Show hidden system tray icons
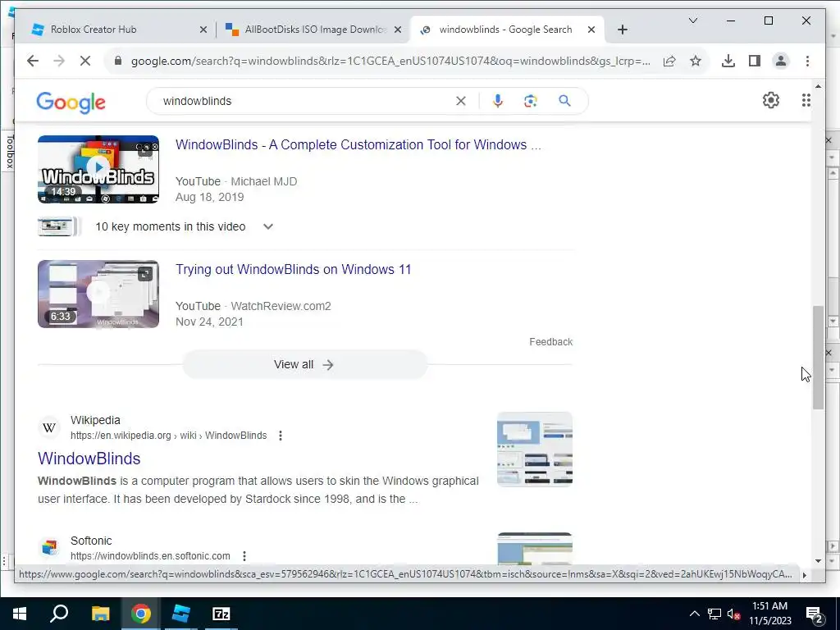Viewport: 840px width, 630px height. coord(694,614)
